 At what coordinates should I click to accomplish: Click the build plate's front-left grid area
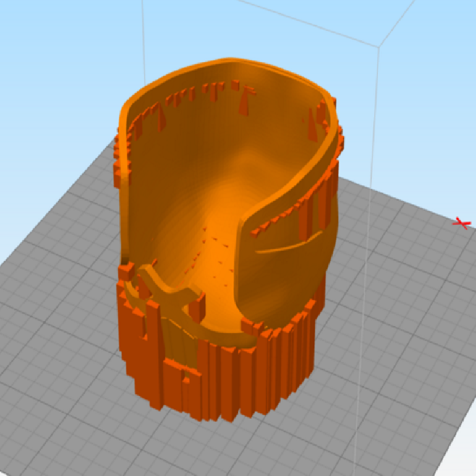coord(59,357)
